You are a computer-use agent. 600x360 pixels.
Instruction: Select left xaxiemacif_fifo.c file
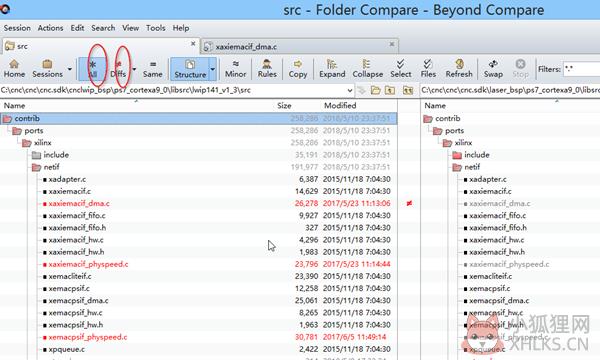(x=77, y=216)
